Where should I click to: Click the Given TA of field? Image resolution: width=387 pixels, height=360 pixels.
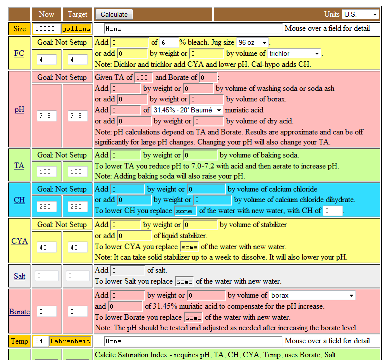(144, 78)
